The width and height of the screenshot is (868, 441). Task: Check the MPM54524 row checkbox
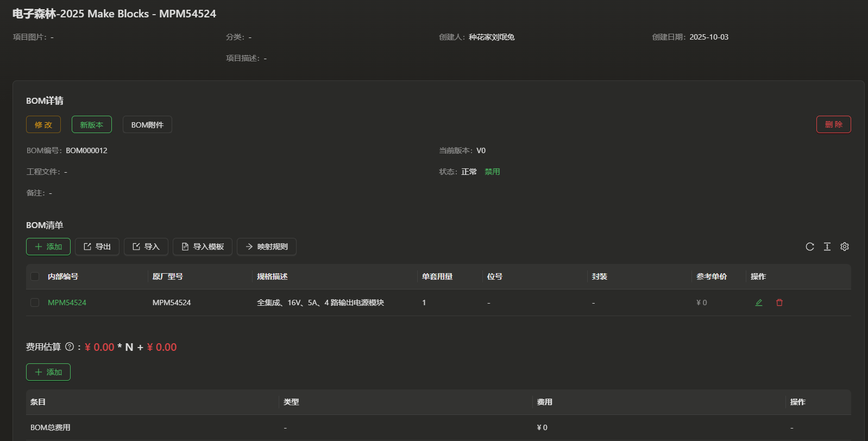click(35, 303)
